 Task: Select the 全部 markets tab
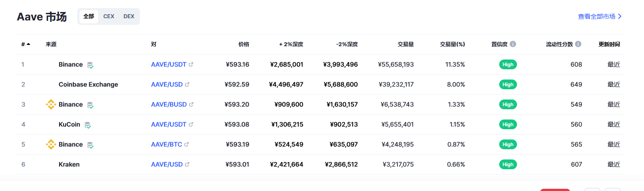(89, 16)
